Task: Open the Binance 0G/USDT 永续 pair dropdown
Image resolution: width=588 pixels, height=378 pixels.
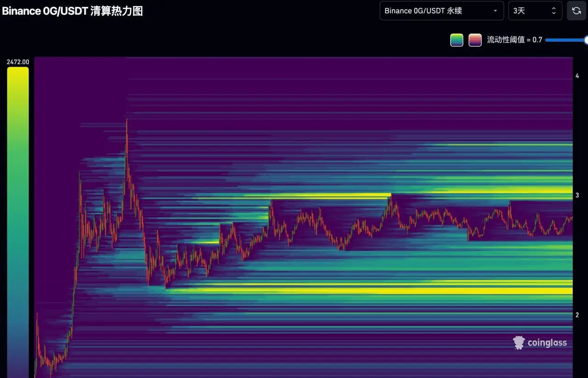Action: (x=441, y=11)
